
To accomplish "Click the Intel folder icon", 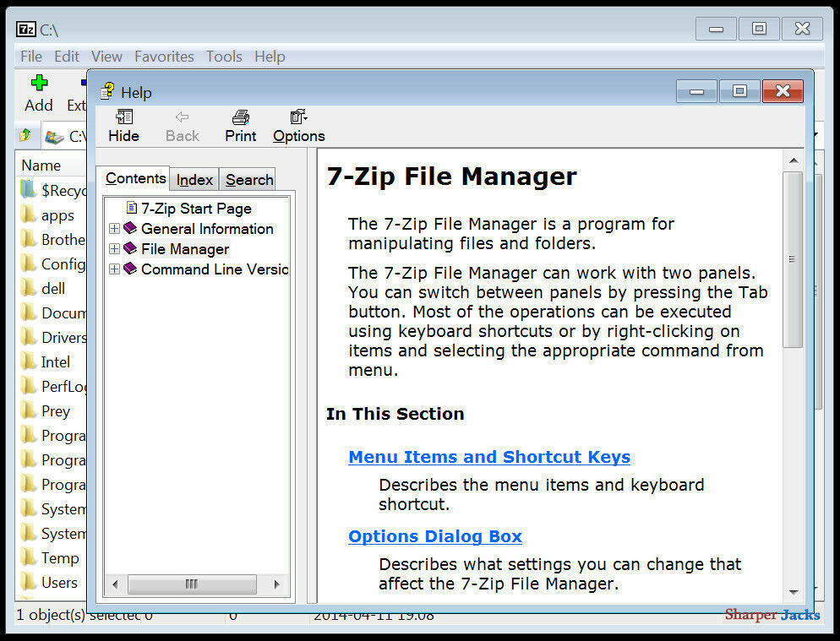I will [28, 361].
